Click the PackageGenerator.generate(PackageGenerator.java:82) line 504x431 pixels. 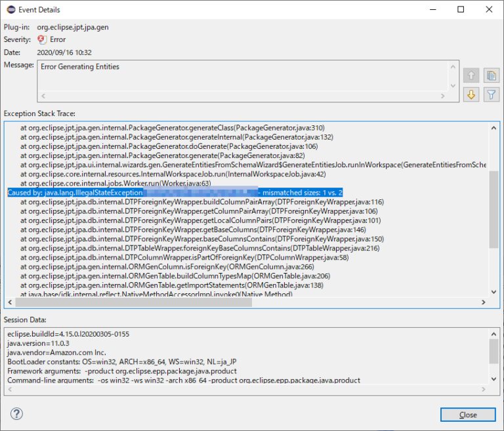[x=163, y=155]
